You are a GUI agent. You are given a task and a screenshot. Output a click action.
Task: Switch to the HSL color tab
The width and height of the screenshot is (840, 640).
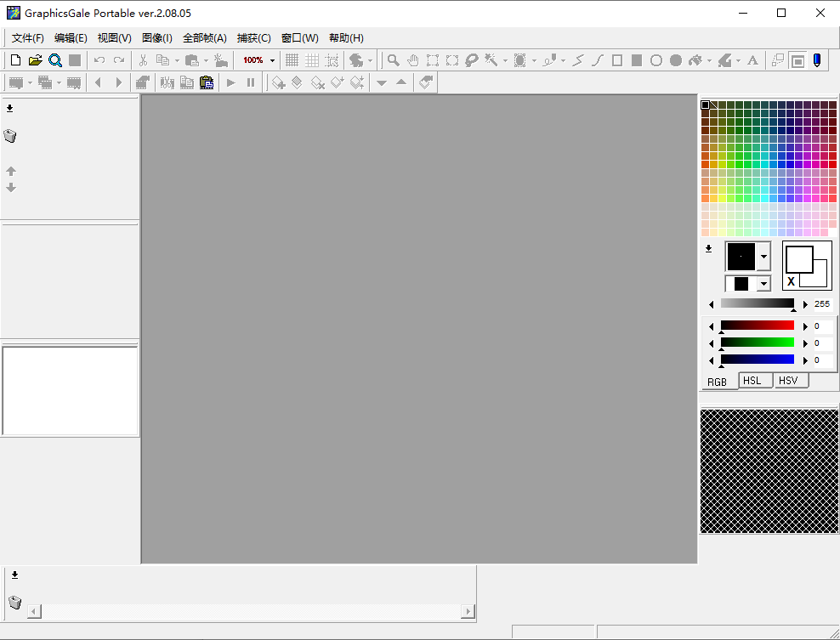[x=752, y=381]
